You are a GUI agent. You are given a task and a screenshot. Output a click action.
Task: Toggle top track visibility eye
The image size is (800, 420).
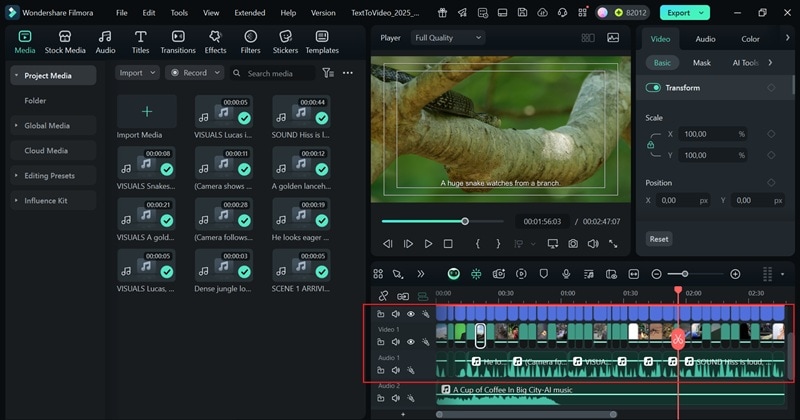tap(411, 314)
